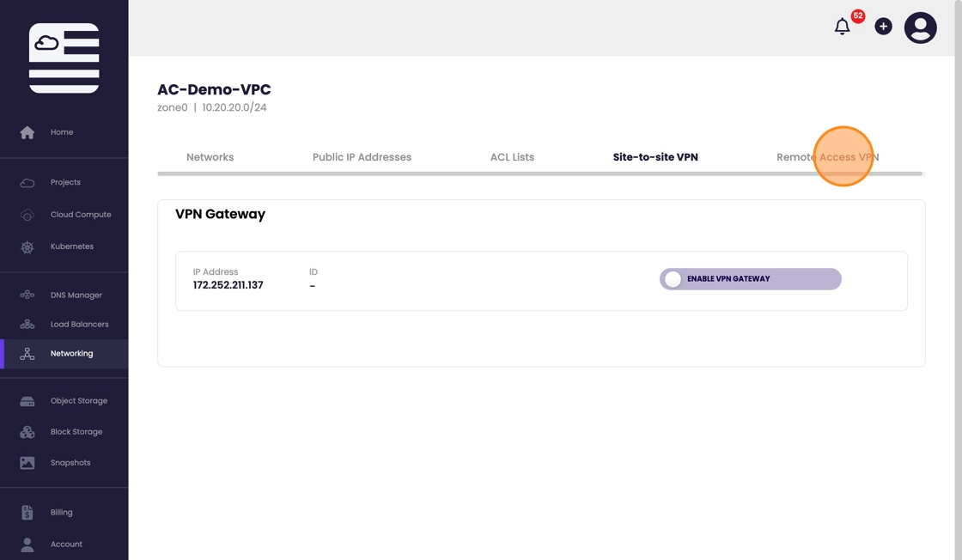Open the user profile avatar
The width and height of the screenshot is (962, 560).
(x=920, y=27)
